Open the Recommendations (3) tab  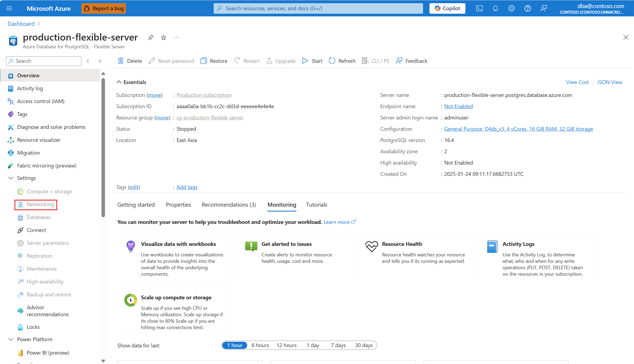coord(229,205)
